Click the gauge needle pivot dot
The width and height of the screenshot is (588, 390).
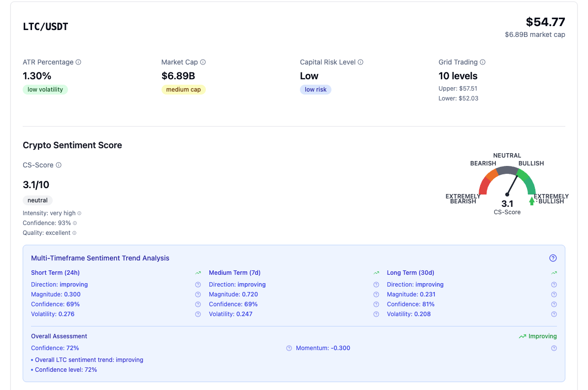click(x=507, y=194)
